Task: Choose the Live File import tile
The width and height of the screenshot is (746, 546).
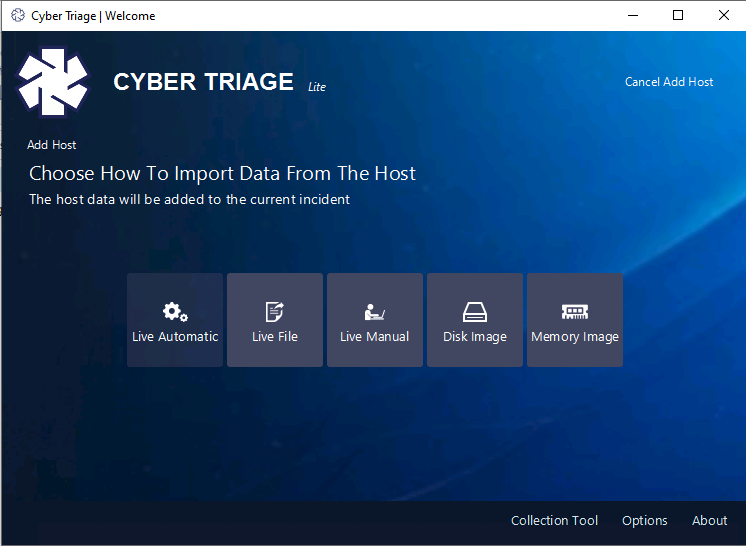Action: [275, 320]
